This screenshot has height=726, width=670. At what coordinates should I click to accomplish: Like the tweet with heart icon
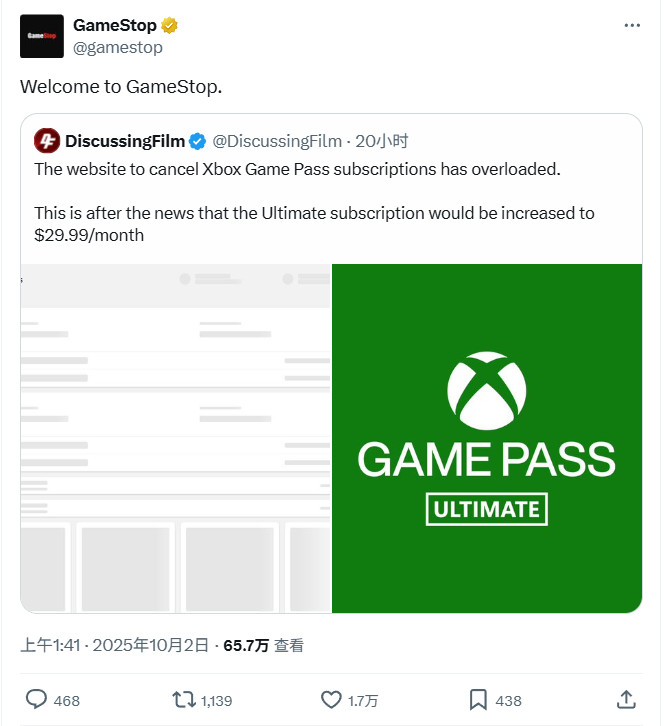331,699
